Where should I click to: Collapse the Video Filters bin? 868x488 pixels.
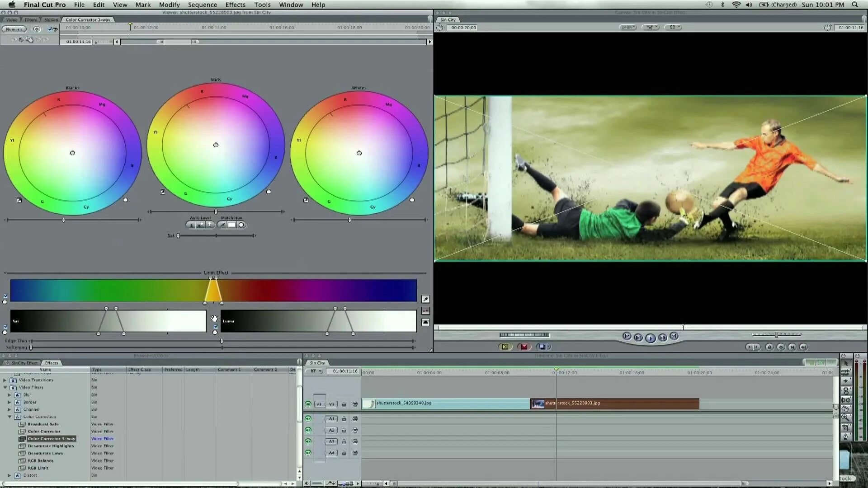click(x=6, y=387)
